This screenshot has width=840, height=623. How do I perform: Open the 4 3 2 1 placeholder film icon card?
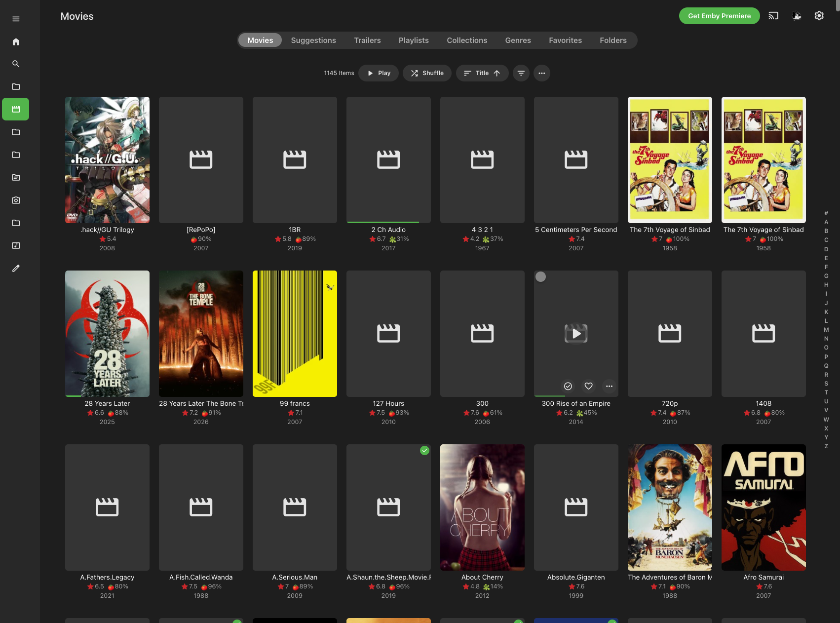pos(482,160)
